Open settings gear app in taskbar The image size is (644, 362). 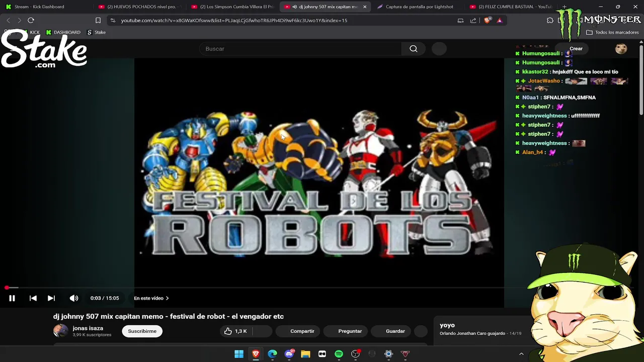388,354
